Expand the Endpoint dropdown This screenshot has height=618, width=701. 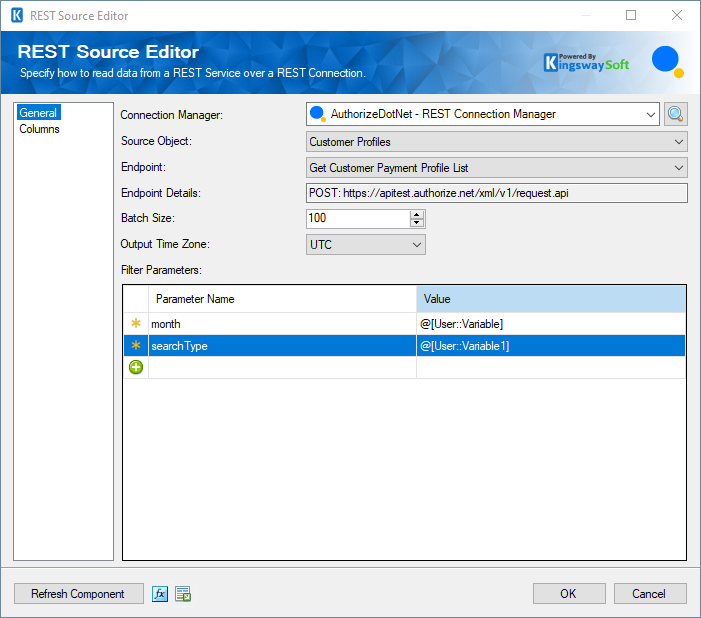pos(679,168)
